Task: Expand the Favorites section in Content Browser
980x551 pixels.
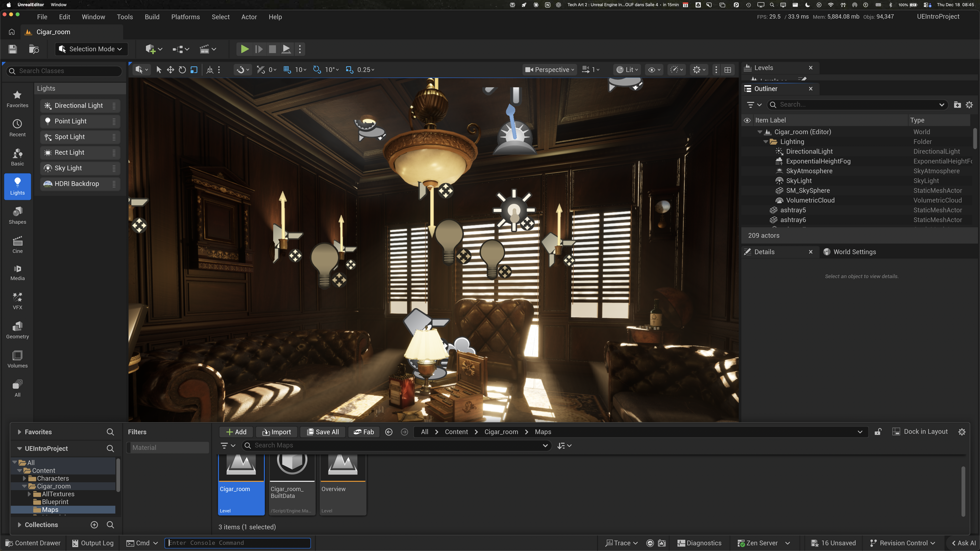Action: pos(19,432)
